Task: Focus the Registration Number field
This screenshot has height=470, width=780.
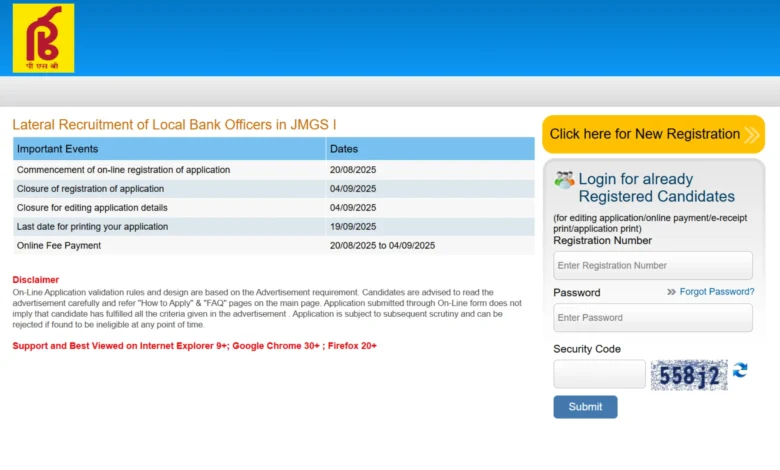Action: point(653,266)
